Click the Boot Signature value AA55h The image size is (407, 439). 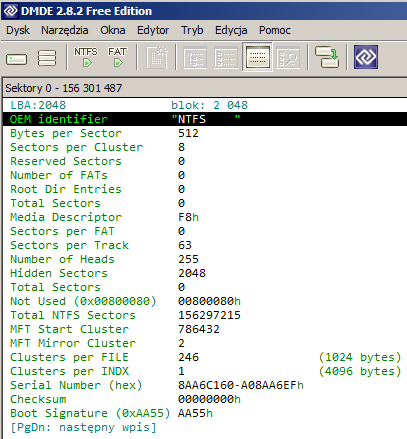click(195, 413)
